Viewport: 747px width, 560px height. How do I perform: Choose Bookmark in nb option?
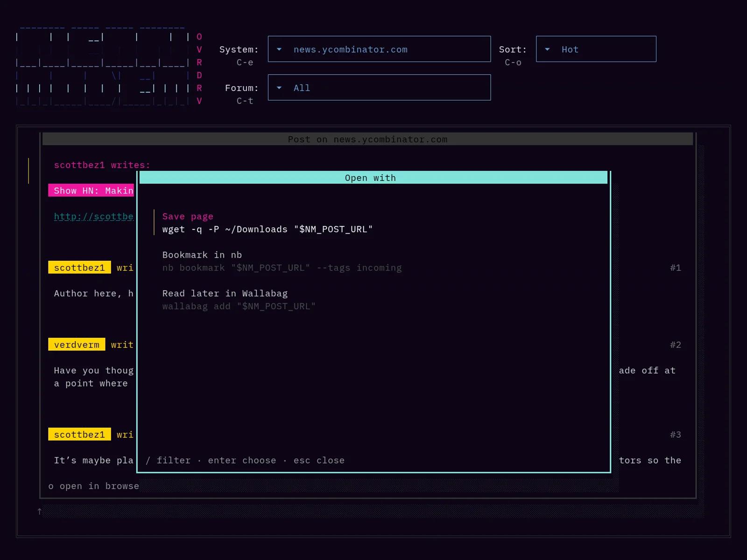click(202, 255)
